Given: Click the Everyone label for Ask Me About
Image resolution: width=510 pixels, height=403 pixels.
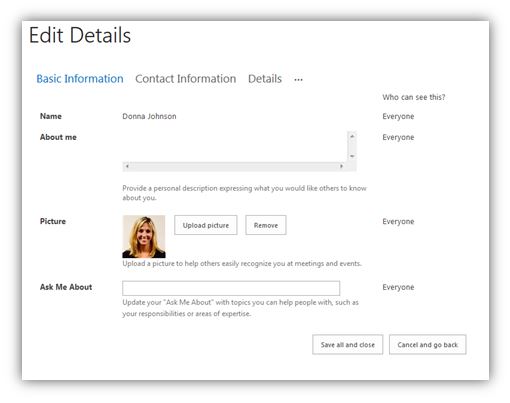Looking at the screenshot, I should tap(398, 287).
